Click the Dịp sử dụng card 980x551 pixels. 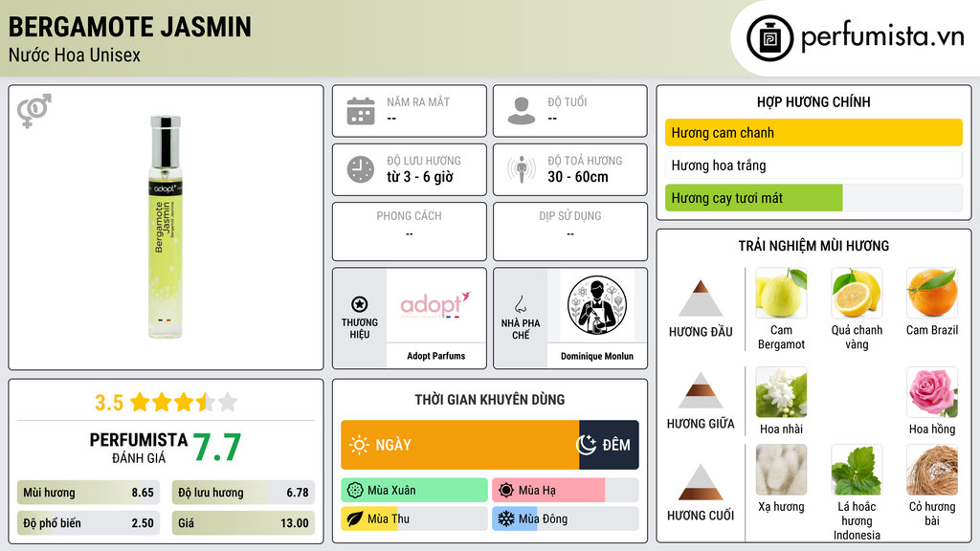(570, 231)
